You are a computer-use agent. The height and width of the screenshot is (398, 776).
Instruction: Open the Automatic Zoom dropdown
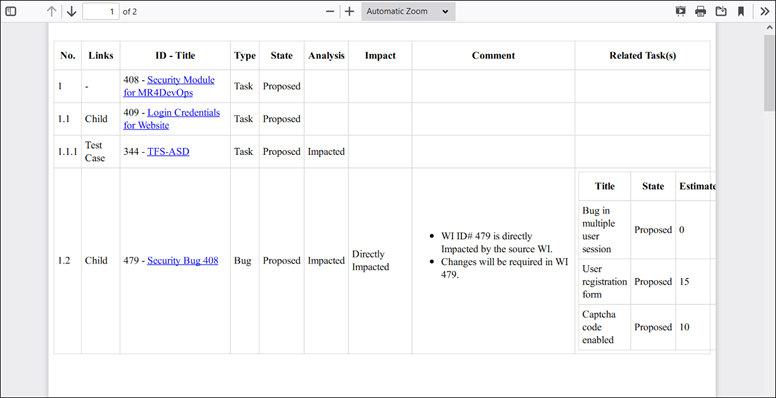click(x=408, y=11)
